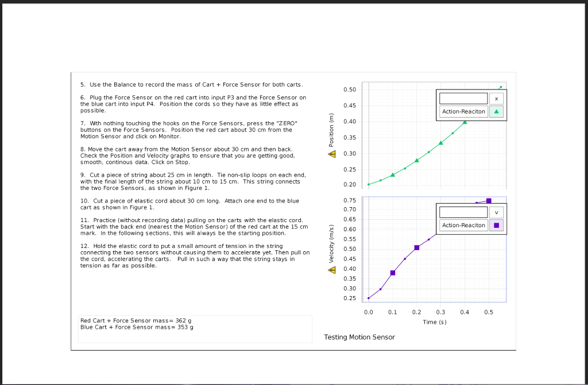Click empty field in velocity legend
This screenshot has width=588, height=385.
(x=463, y=212)
